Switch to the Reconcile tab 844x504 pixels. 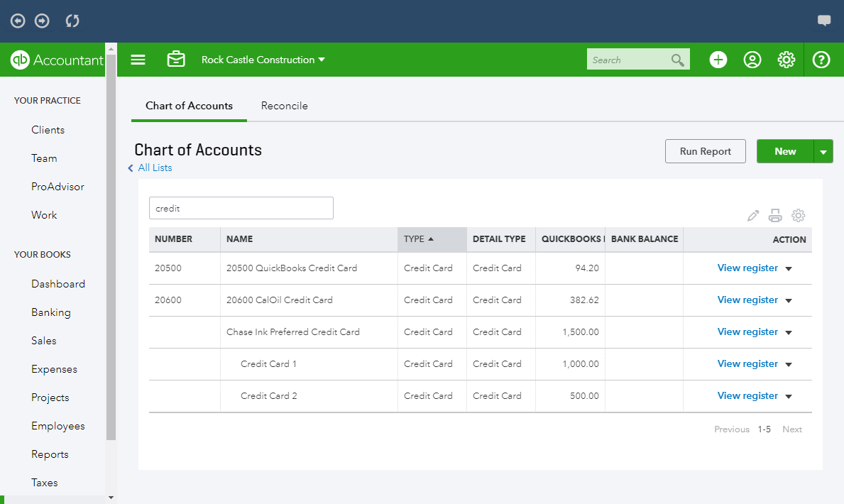pos(284,105)
